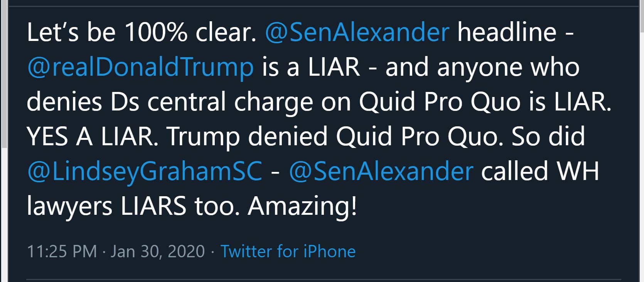Click the phrase "Quid Pro Quo is LIAR."
644x282 pixels.
[x=485, y=102]
